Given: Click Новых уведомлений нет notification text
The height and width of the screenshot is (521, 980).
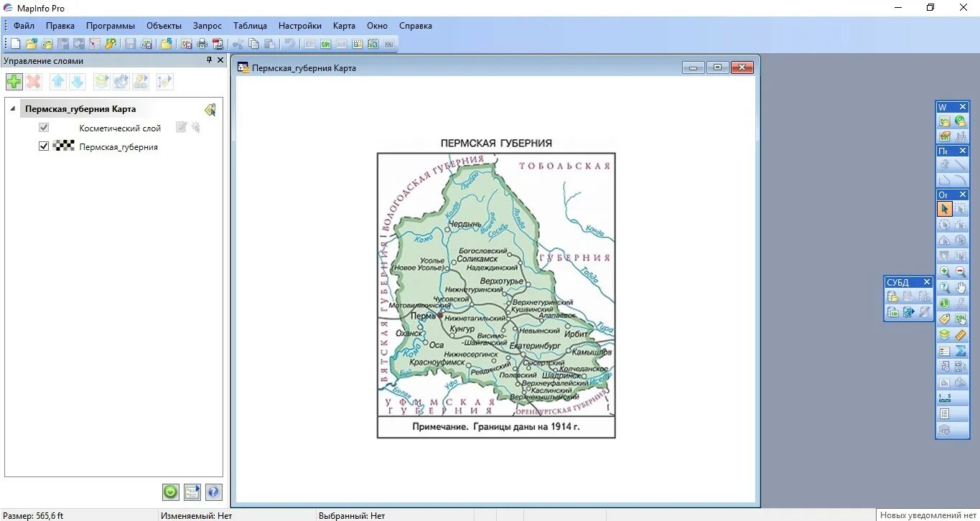Looking at the screenshot, I should (x=928, y=515).
